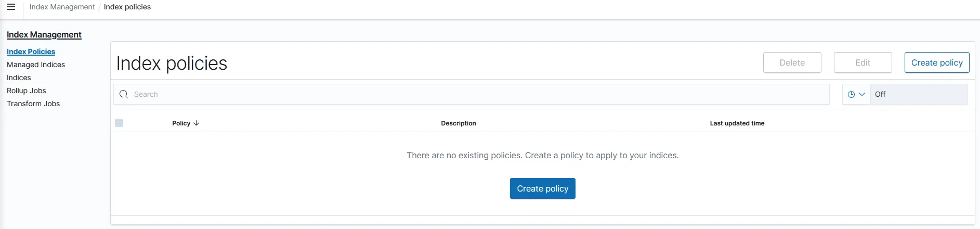980x229 pixels.
Task: Open the hamburger navigation menu
Action: (11, 7)
